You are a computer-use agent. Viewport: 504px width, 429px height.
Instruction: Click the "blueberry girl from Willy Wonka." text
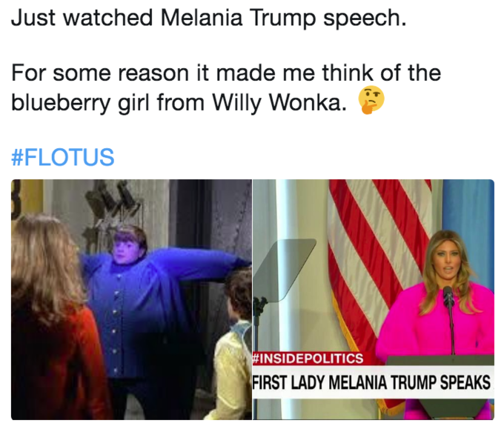(179, 103)
